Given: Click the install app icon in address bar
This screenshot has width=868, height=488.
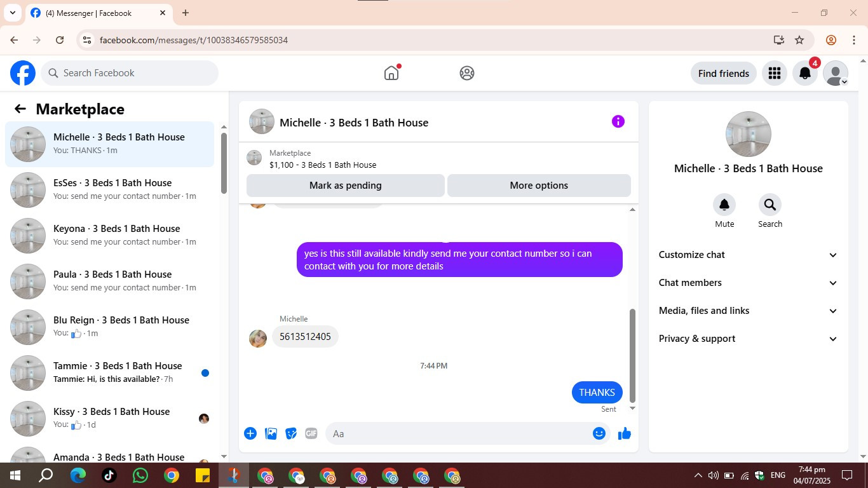Looking at the screenshot, I should click(x=779, y=40).
